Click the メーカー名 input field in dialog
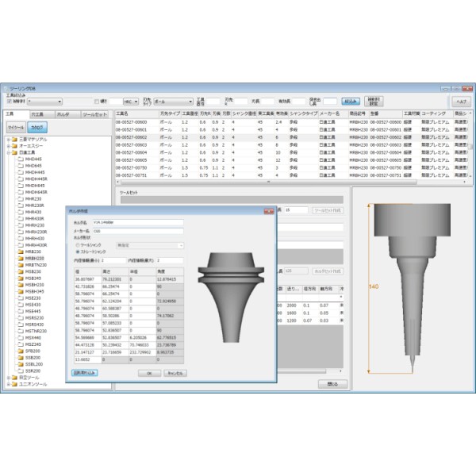 (x=138, y=231)
